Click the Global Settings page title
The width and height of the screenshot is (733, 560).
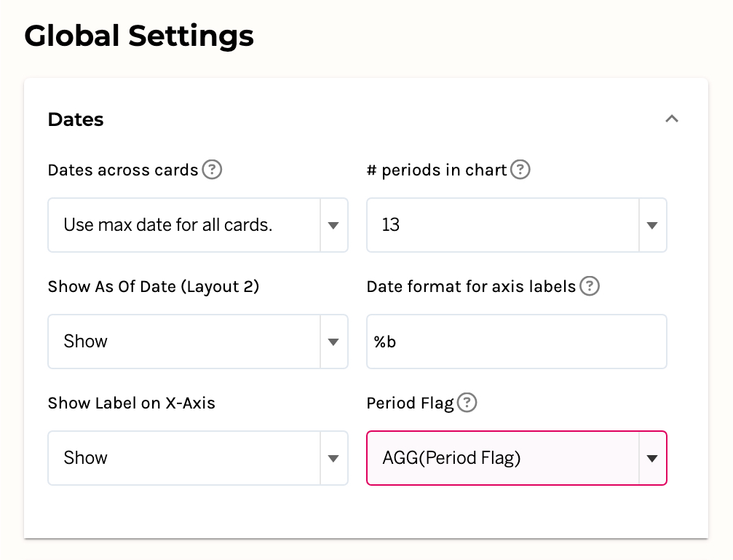pyautogui.click(x=139, y=36)
